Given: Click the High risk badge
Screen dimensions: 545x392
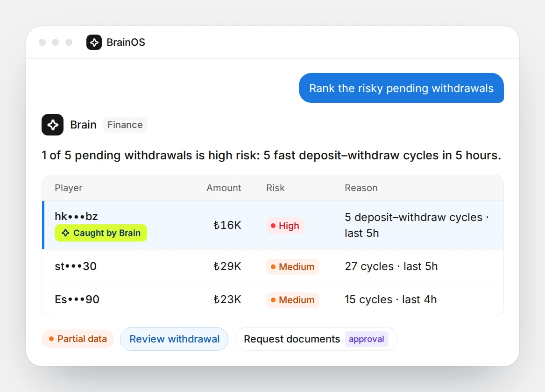Looking at the screenshot, I should pos(285,226).
